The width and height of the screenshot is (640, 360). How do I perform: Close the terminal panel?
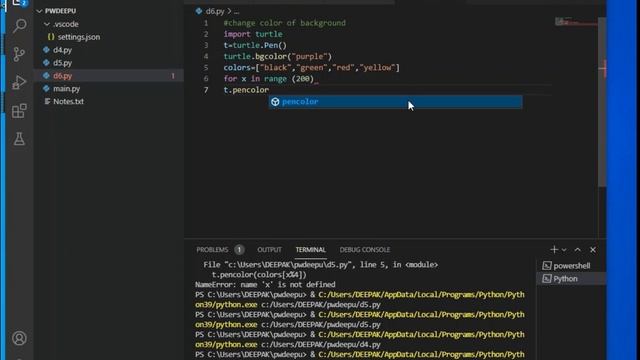[x=593, y=249]
